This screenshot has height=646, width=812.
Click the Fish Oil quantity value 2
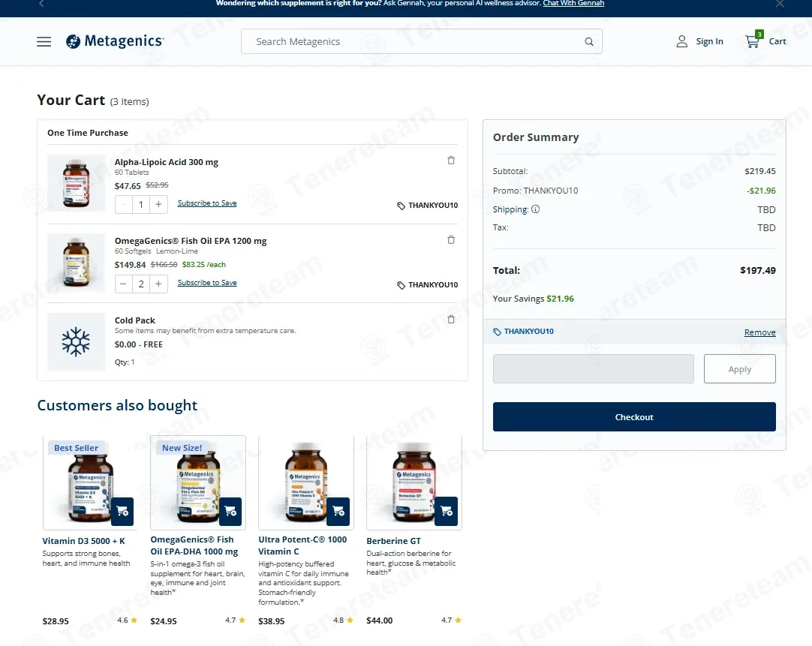coord(141,284)
